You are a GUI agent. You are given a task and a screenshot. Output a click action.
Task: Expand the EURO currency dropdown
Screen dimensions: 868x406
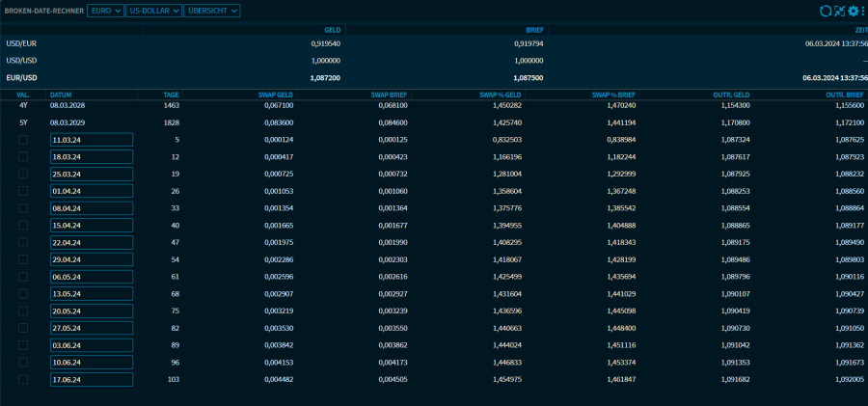point(105,11)
